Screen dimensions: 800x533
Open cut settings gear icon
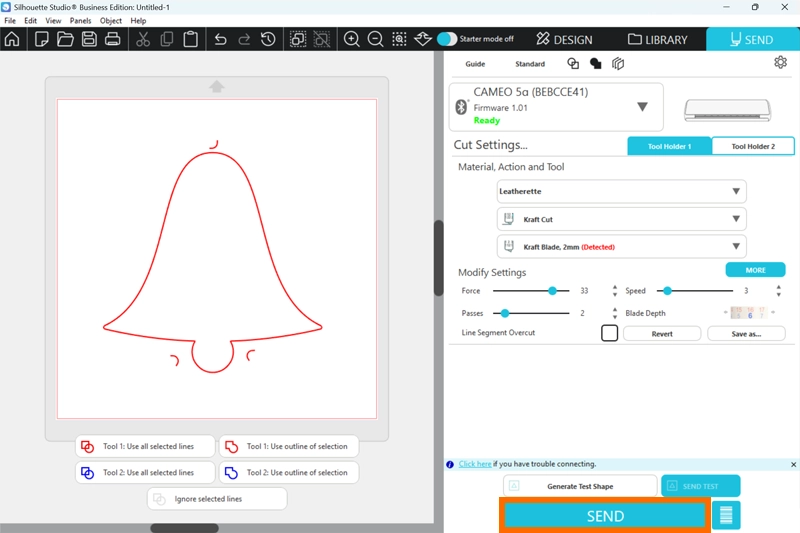click(x=780, y=63)
